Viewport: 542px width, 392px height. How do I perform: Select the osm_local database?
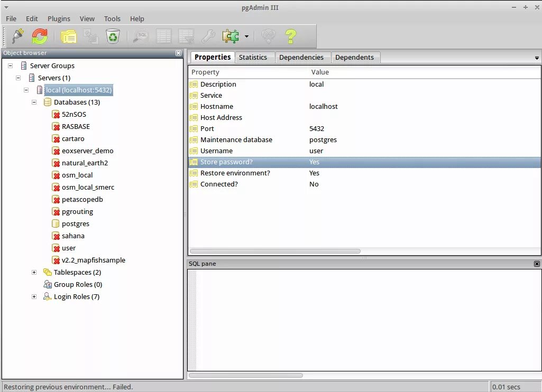tap(77, 175)
